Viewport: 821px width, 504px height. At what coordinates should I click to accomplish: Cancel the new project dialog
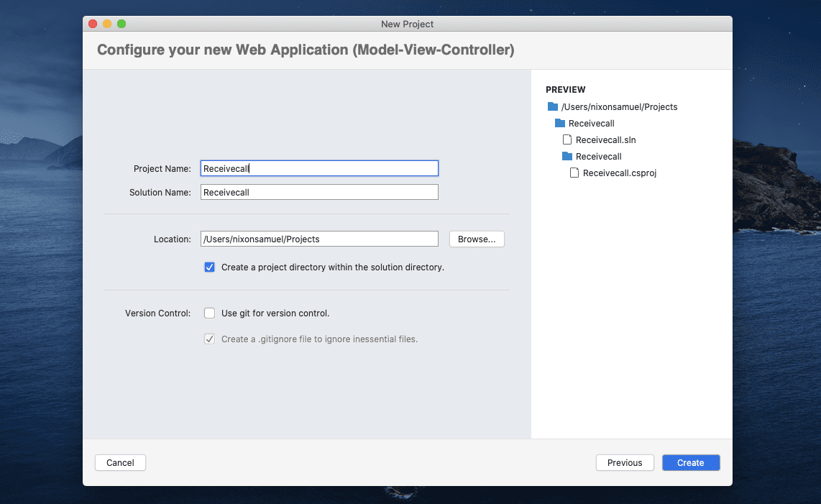(x=120, y=462)
